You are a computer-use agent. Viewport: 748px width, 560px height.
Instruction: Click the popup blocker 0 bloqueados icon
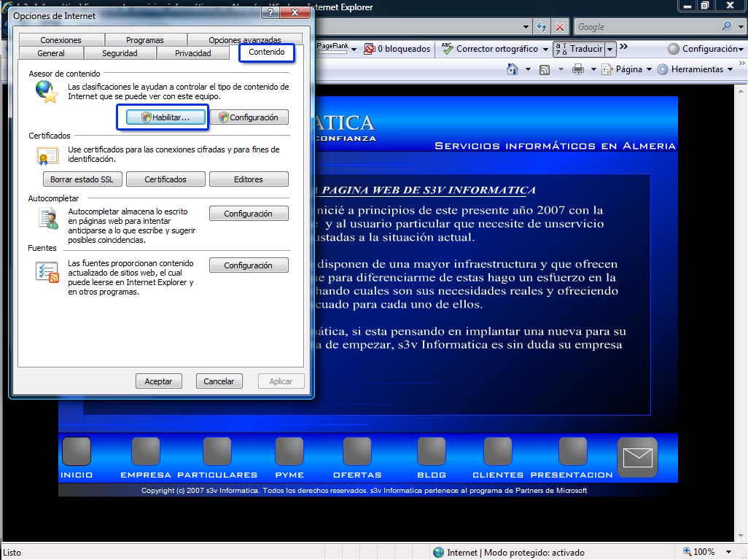[370, 49]
